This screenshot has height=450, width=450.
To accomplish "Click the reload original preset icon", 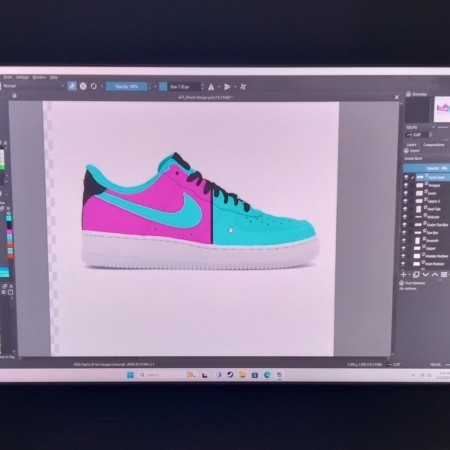I will tap(94, 86).
